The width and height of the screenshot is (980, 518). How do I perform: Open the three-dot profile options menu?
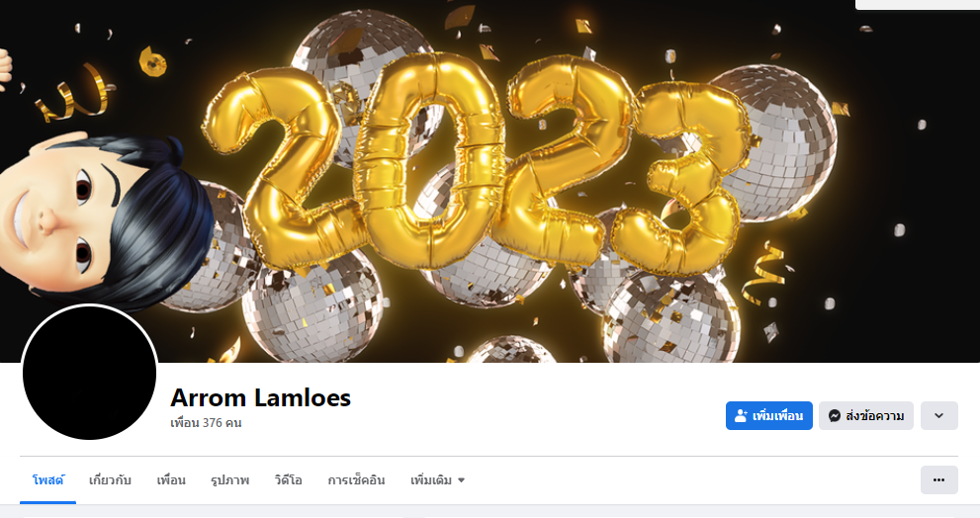click(x=938, y=479)
